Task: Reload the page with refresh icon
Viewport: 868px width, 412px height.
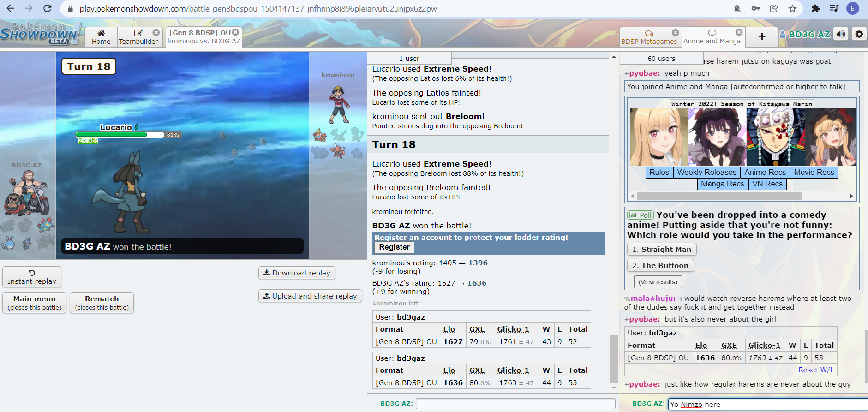Action: click(x=47, y=8)
